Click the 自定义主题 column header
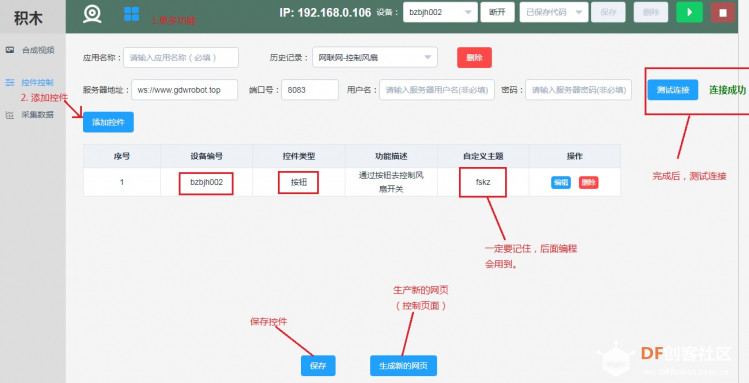 click(x=483, y=156)
